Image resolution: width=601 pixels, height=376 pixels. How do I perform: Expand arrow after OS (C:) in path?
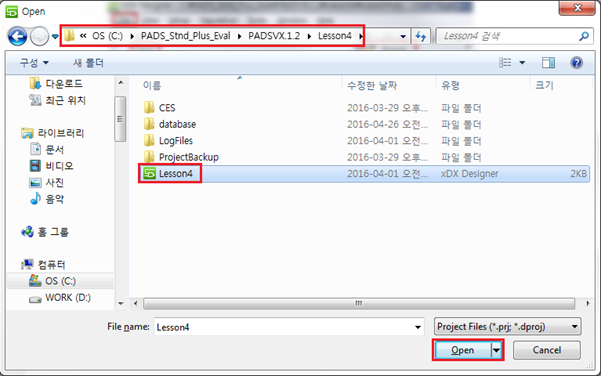132,36
